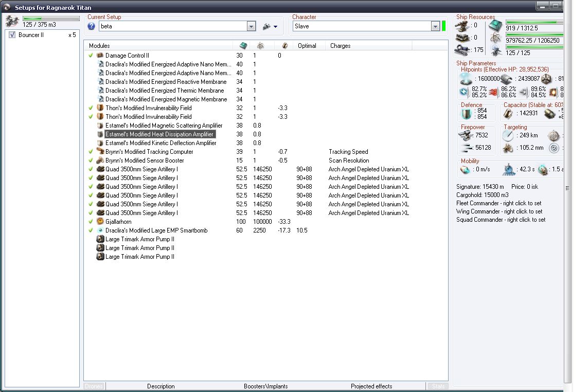
Task: Switch to the Stats tab
Action: point(438,386)
